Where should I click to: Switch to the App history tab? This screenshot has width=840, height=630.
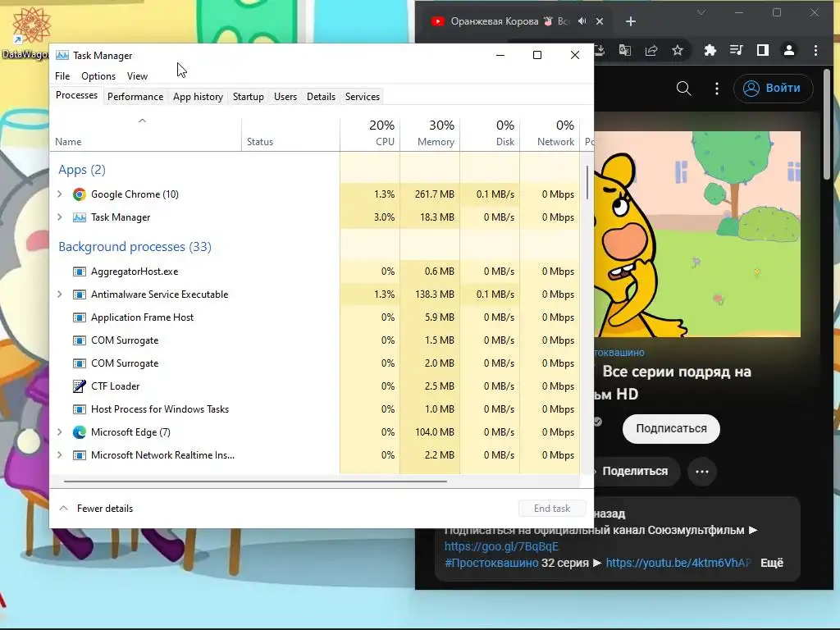click(x=198, y=97)
